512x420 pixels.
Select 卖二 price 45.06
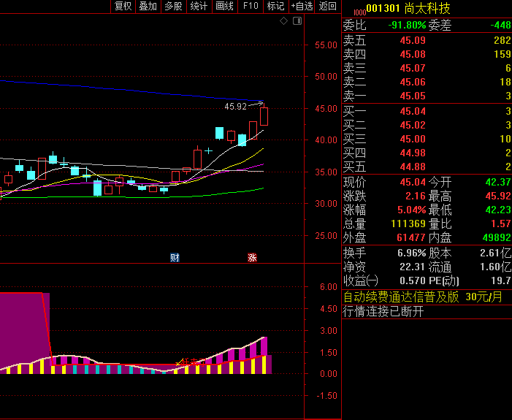point(413,82)
